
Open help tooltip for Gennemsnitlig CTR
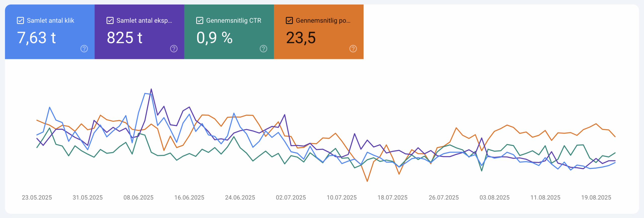click(263, 49)
